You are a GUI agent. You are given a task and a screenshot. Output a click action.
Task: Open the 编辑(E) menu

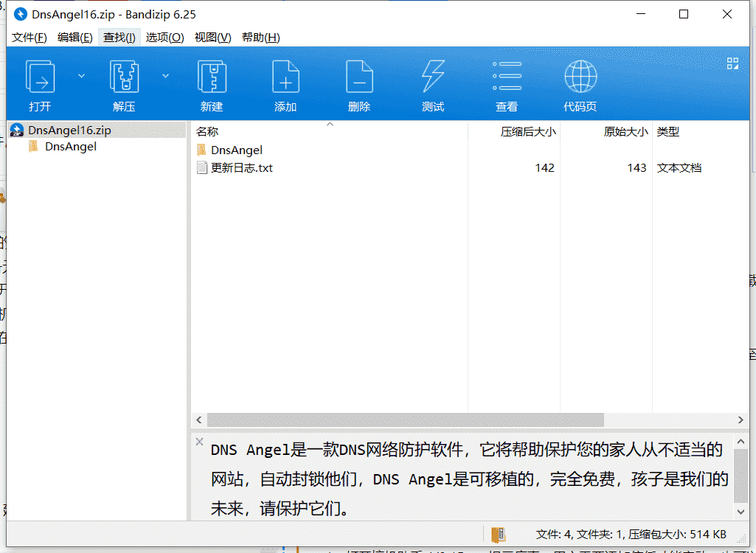click(x=74, y=38)
